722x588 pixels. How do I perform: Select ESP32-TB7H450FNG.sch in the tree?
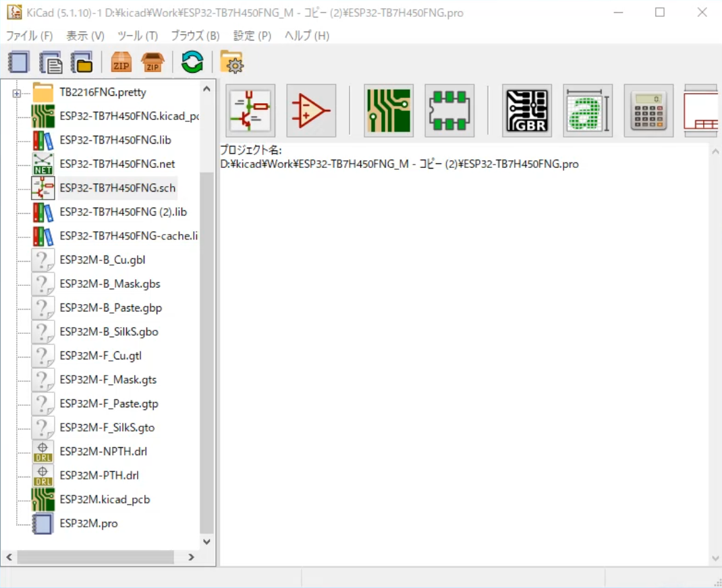point(117,188)
